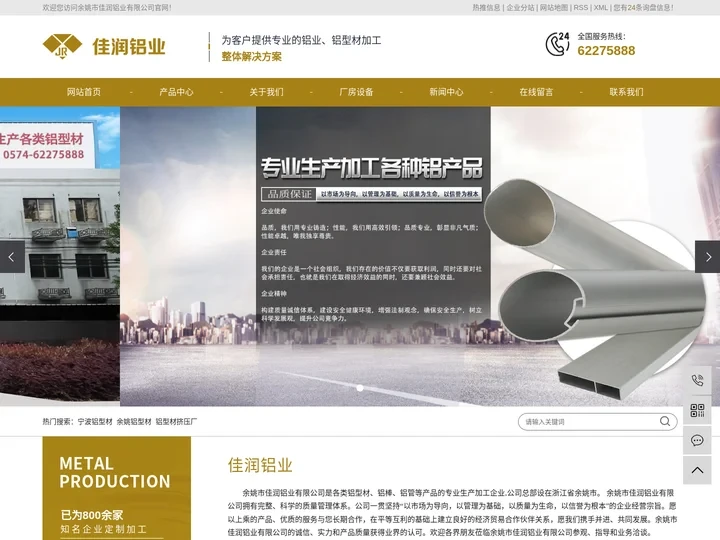This screenshot has width=720, height=540.
Task: Click the METAL PRODUCTION panel heading
Action: pos(115,472)
